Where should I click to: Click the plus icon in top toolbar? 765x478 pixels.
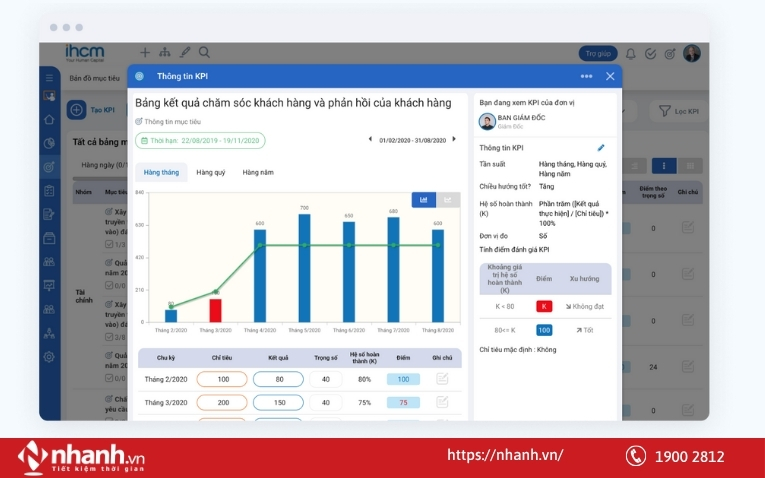(145, 52)
